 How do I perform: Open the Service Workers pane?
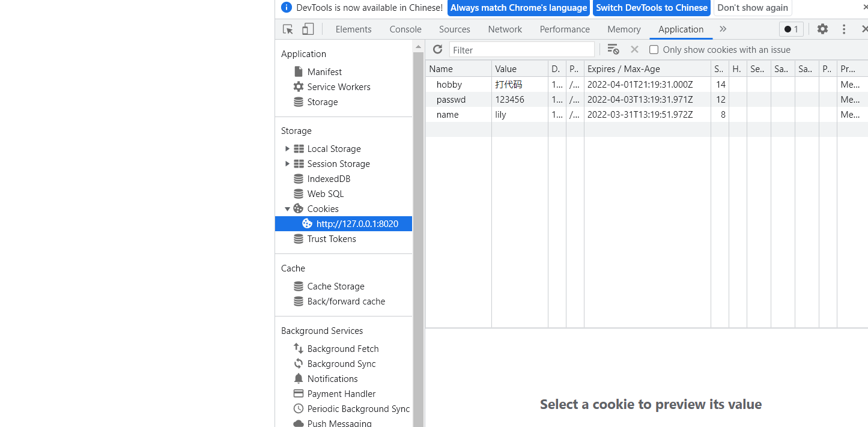[x=338, y=87]
